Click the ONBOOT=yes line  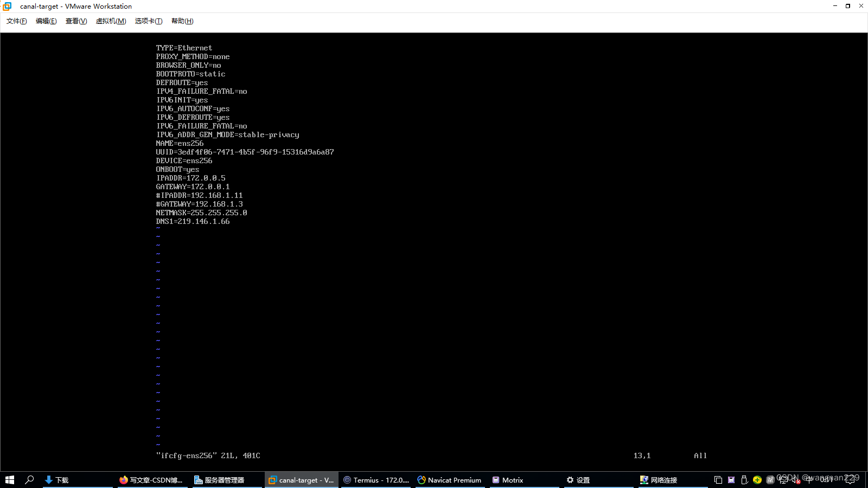point(177,169)
